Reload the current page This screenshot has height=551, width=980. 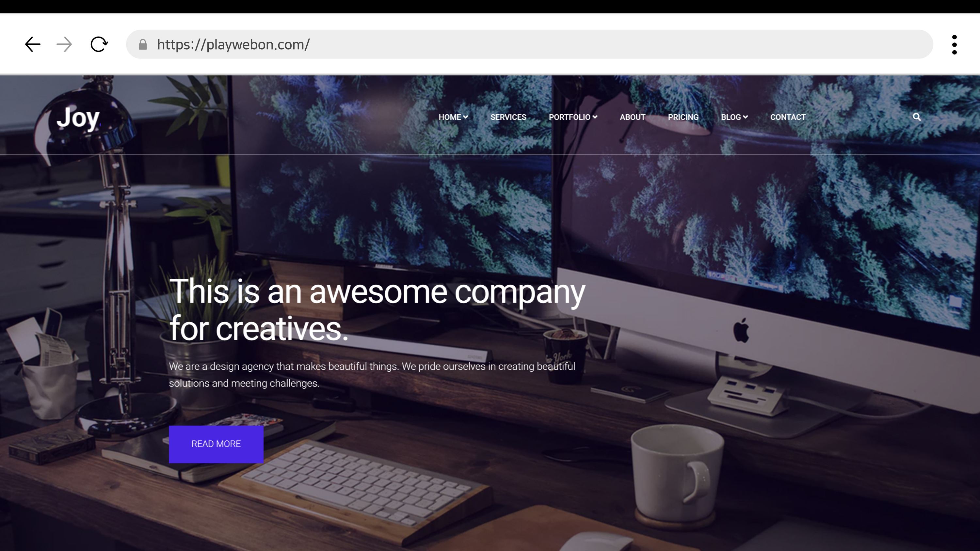pos(99,44)
